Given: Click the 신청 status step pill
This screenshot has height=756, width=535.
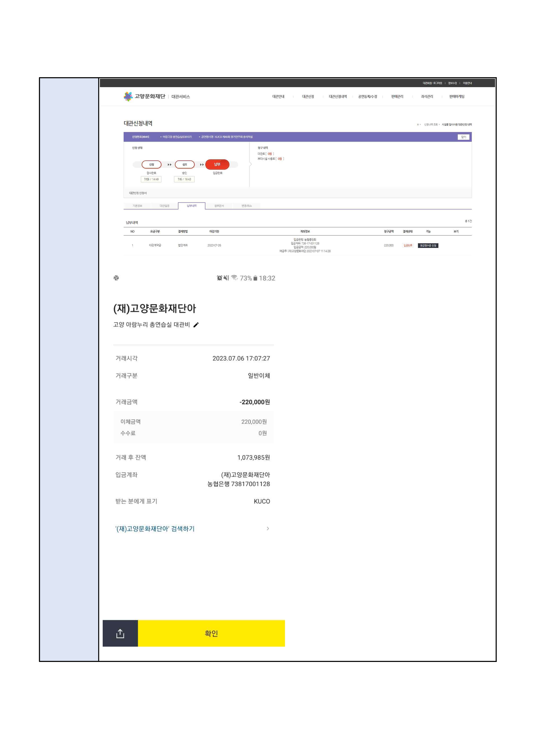Looking at the screenshot, I should [x=151, y=164].
